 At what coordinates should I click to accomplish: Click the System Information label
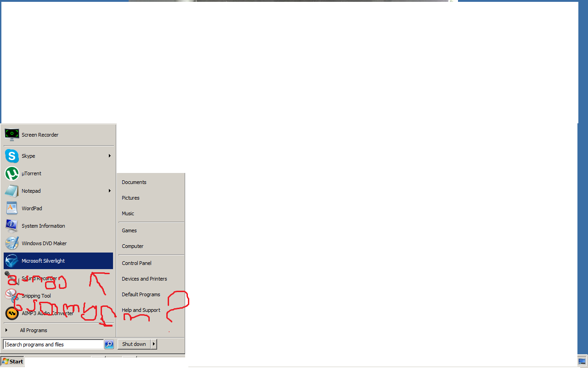[x=43, y=226]
